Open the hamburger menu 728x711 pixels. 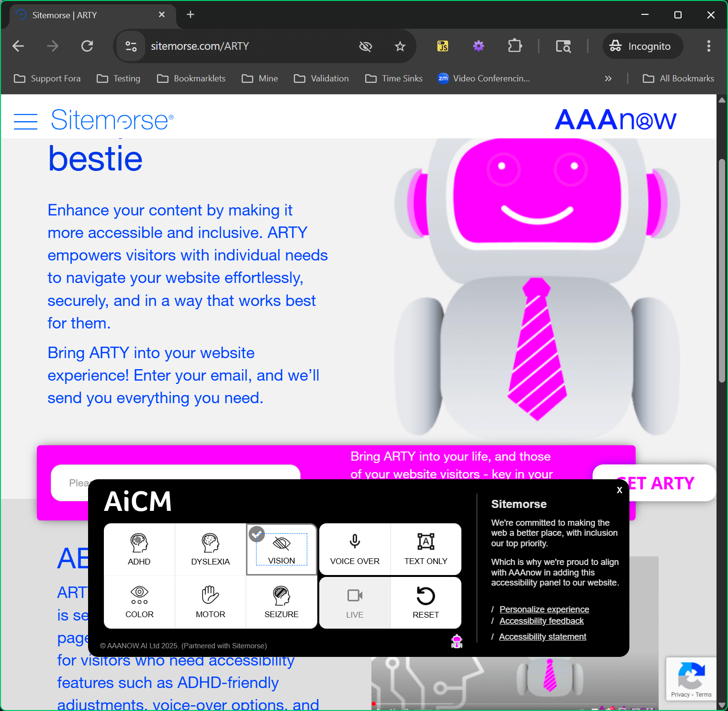(x=26, y=121)
